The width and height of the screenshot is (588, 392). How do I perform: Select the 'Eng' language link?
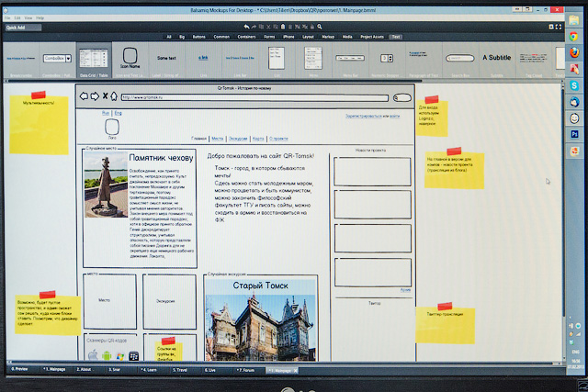pos(119,113)
